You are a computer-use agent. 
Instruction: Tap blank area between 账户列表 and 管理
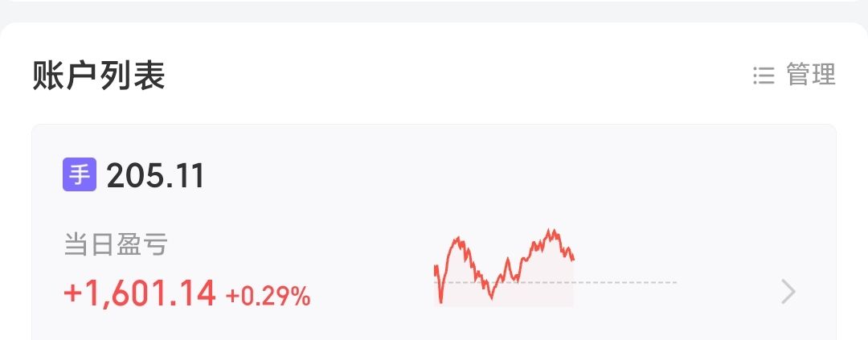[450, 76]
